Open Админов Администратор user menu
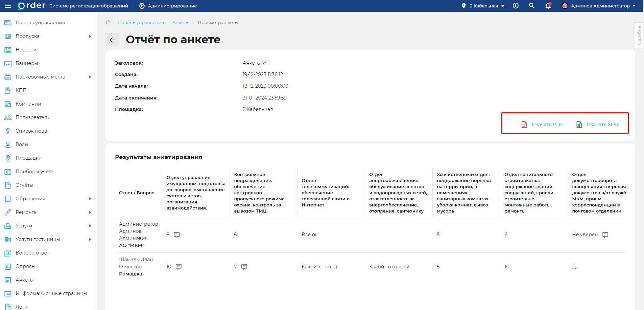 tap(598, 6)
